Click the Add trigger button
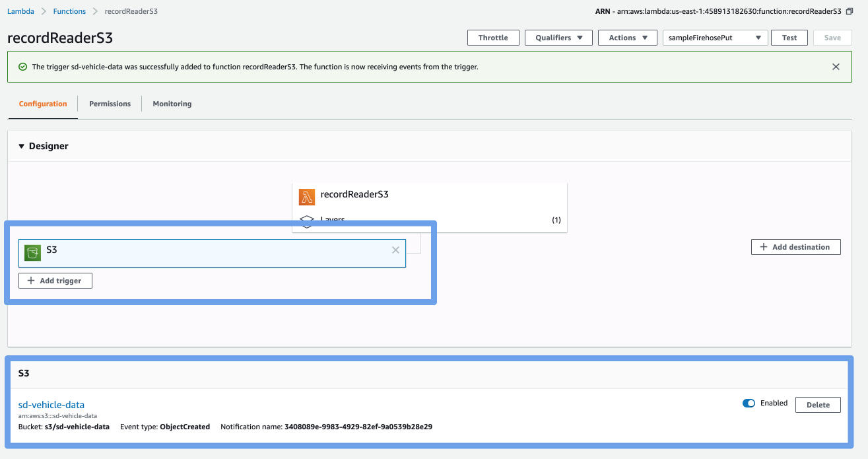Screen dimensions: 868x459 click(55, 281)
